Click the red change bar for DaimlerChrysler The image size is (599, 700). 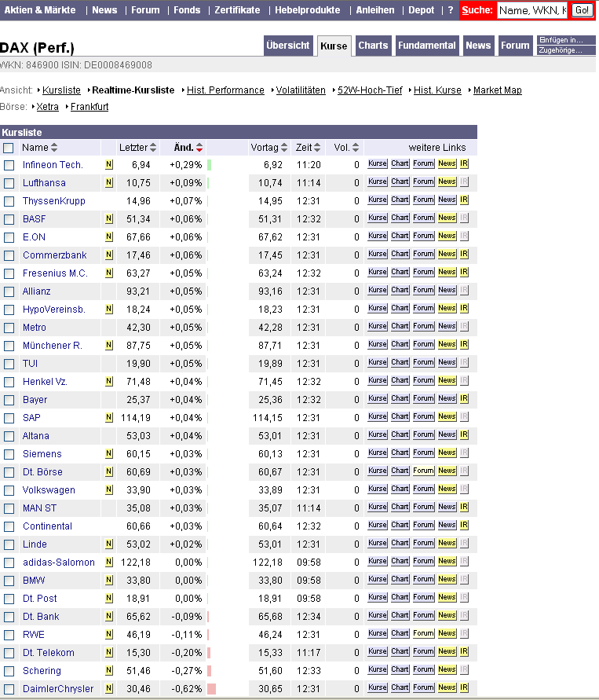pos(211,689)
